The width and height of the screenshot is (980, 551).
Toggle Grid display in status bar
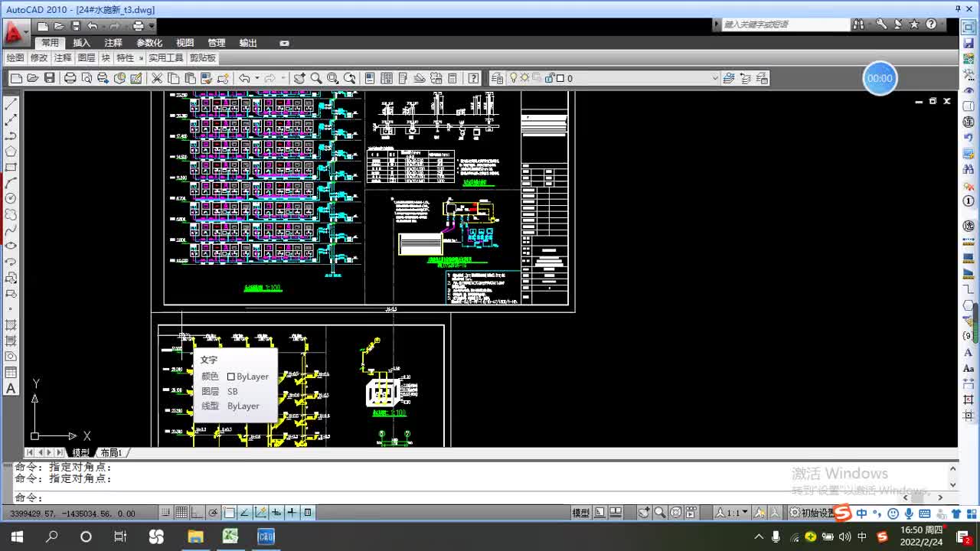pyautogui.click(x=181, y=513)
